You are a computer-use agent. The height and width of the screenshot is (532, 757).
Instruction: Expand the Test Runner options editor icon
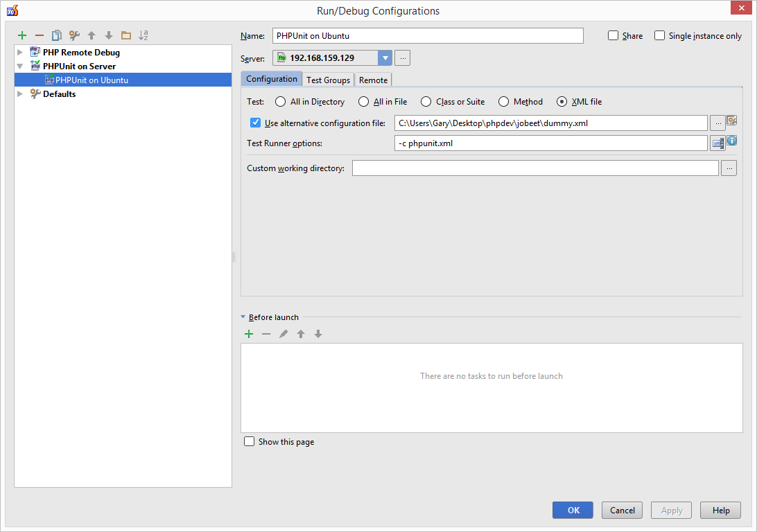click(x=718, y=143)
